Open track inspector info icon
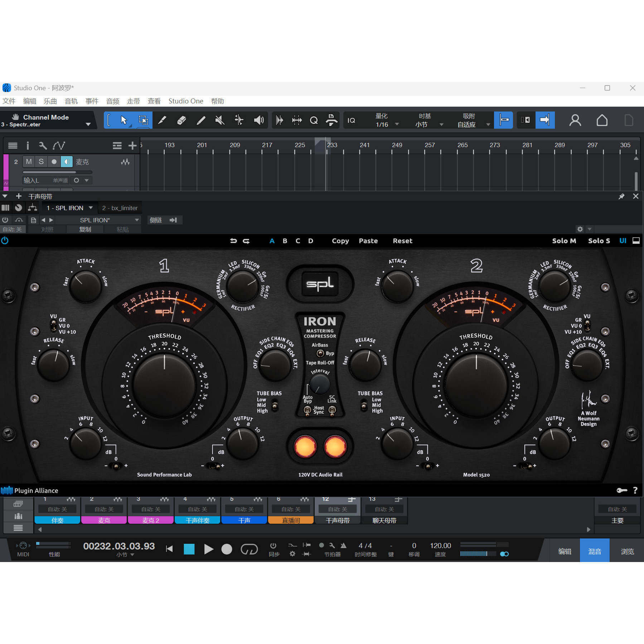 pos(28,146)
